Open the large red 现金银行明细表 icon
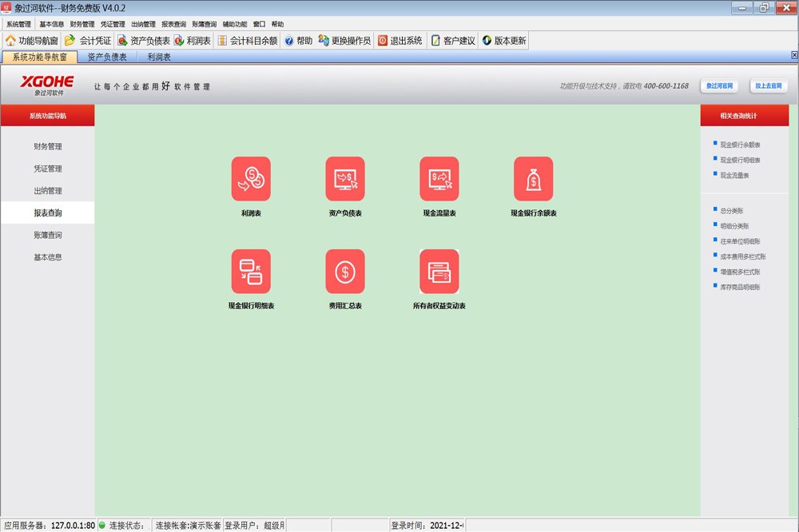 point(251,272)
